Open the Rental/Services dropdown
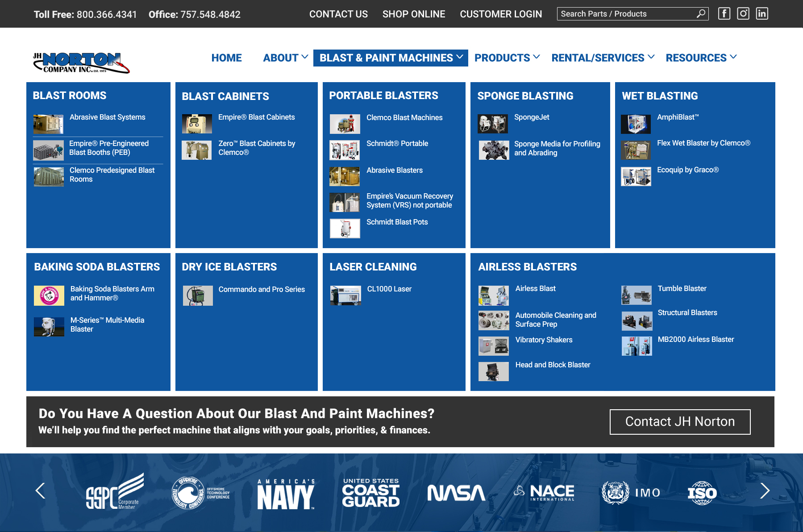Viewport: 803px width, 532px height. point(603,58)
